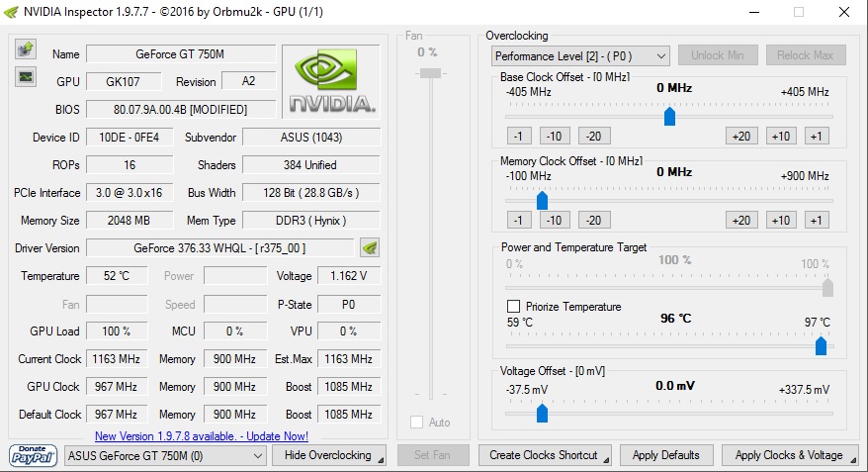
Task: Click Memory Clock Offset +1 button
Action: (817, 221)
